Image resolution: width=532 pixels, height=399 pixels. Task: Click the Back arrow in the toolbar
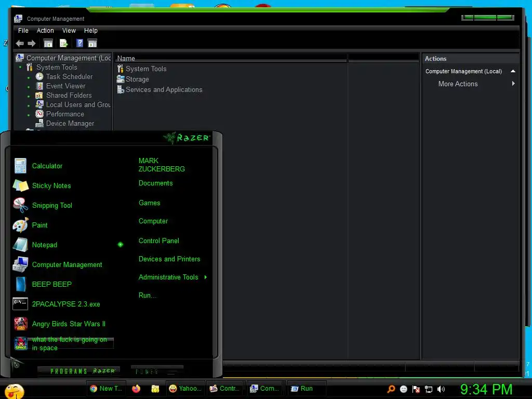click(x=20, y=43)
